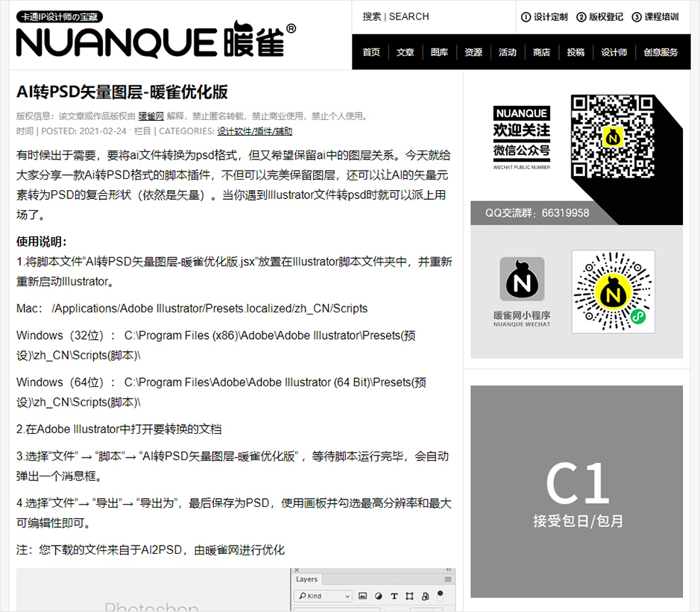Open the 设计师 nav item
Viewport: 700px width, 612px height.
tap(614, 52)
